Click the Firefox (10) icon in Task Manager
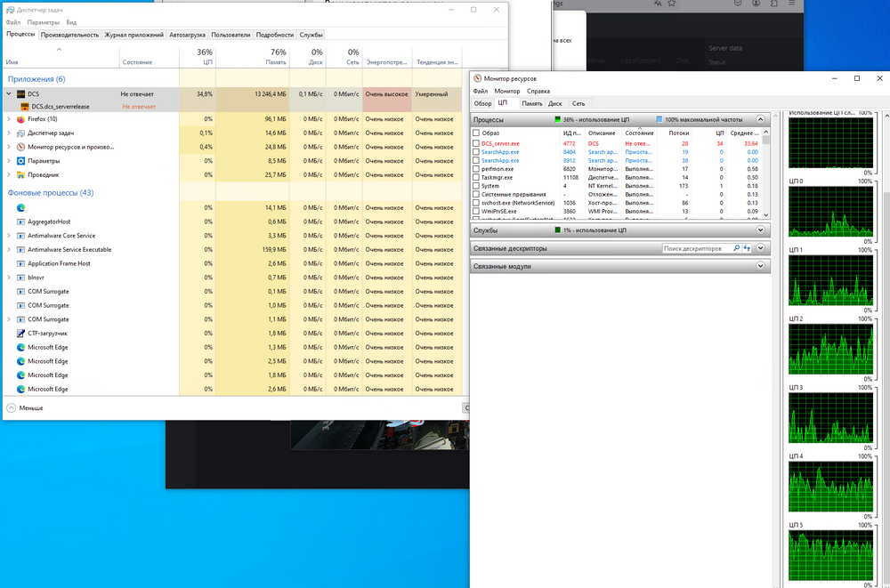The width and height of the screenshot is (890, 588). pos(20,119)
